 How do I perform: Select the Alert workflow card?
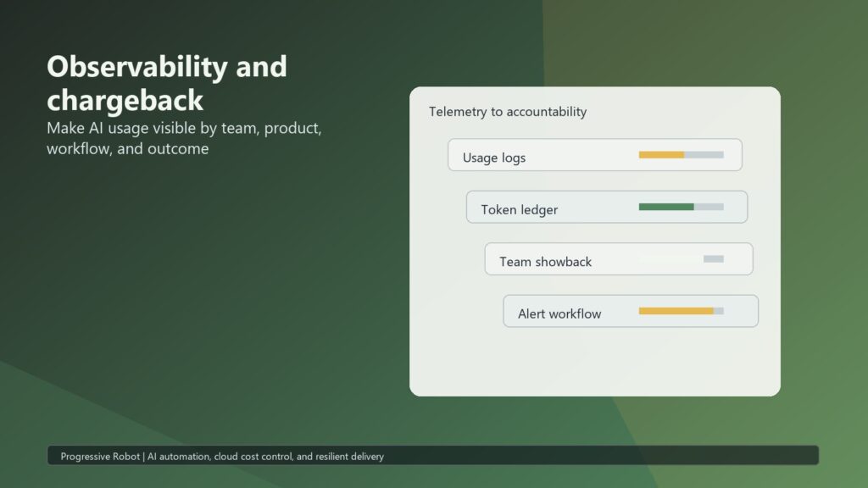tap(631, 311)
